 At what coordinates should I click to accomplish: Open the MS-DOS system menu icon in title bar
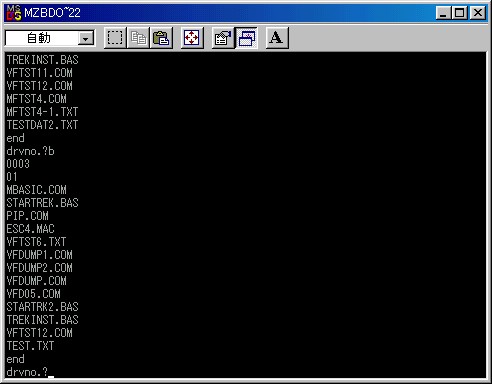click(x=13, y=13)
